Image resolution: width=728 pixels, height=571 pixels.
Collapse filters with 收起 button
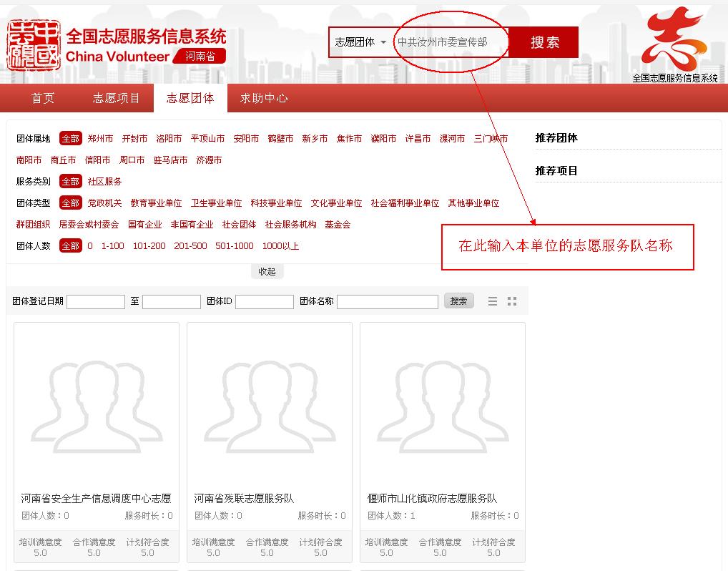pyautogui.click(x=267, y=272)
